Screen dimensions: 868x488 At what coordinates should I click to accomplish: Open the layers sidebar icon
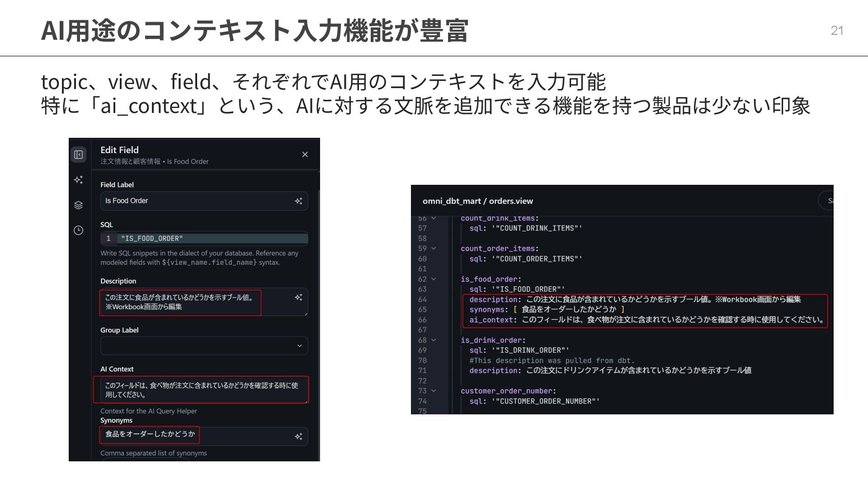[78, 205]
